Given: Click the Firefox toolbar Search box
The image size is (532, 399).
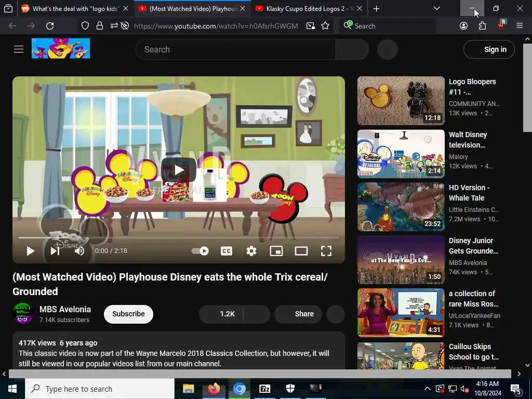Looking at the screenshot, I should 388,26.
